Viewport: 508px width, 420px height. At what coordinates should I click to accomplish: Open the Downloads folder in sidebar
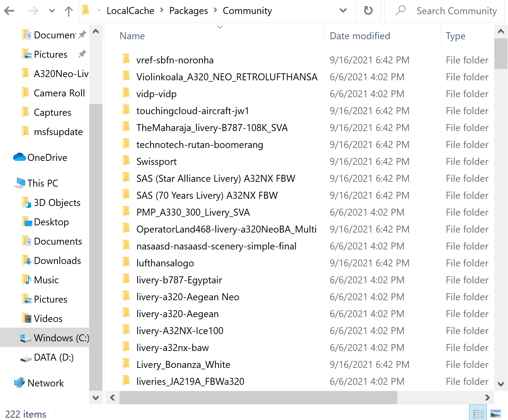pyautogui.click(x=57, y=261)
